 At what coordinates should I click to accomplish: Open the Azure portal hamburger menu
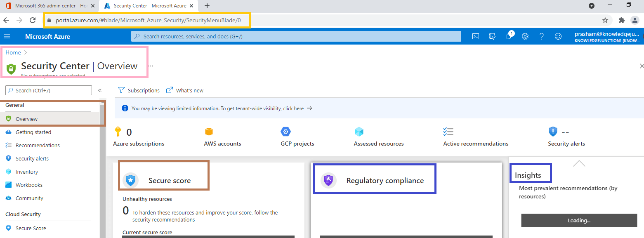coord(7,36)
